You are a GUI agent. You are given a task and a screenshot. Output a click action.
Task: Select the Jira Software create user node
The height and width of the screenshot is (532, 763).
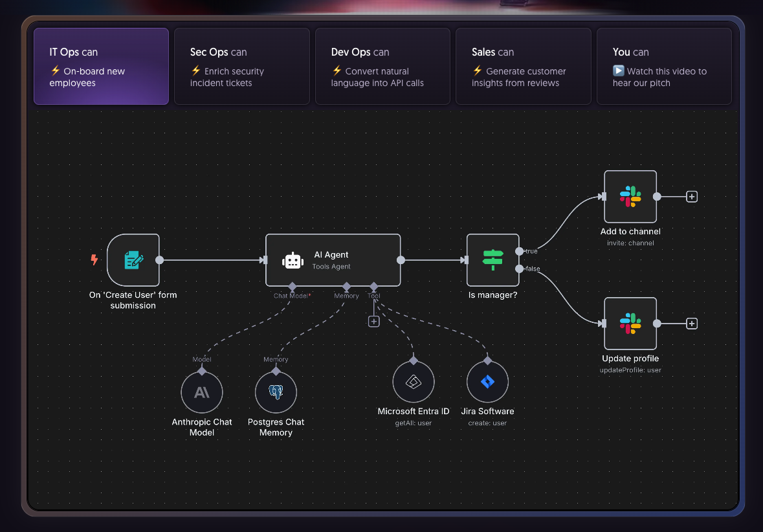(x=487, y=381)
